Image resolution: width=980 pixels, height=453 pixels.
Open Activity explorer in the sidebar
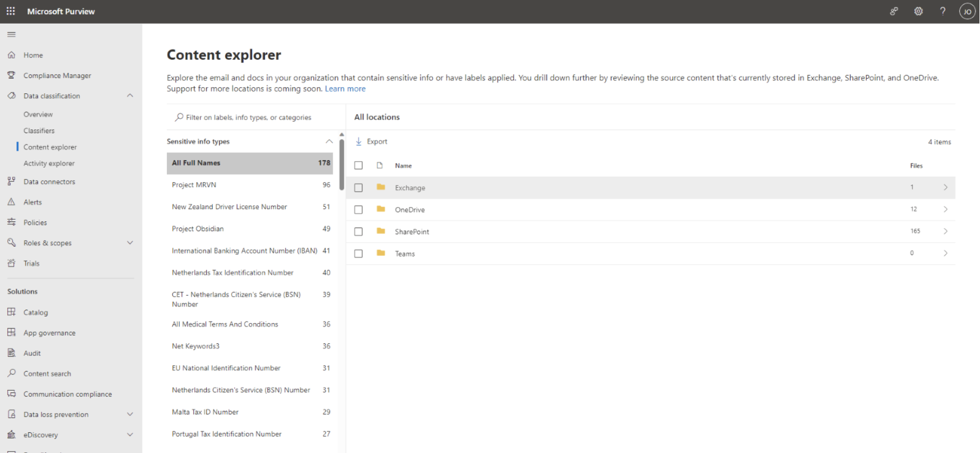[x=49, y=163]
